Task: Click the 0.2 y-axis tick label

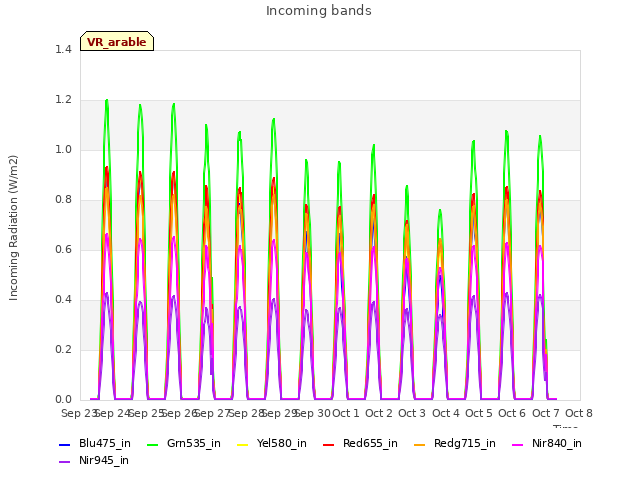Action: point(63,350)
